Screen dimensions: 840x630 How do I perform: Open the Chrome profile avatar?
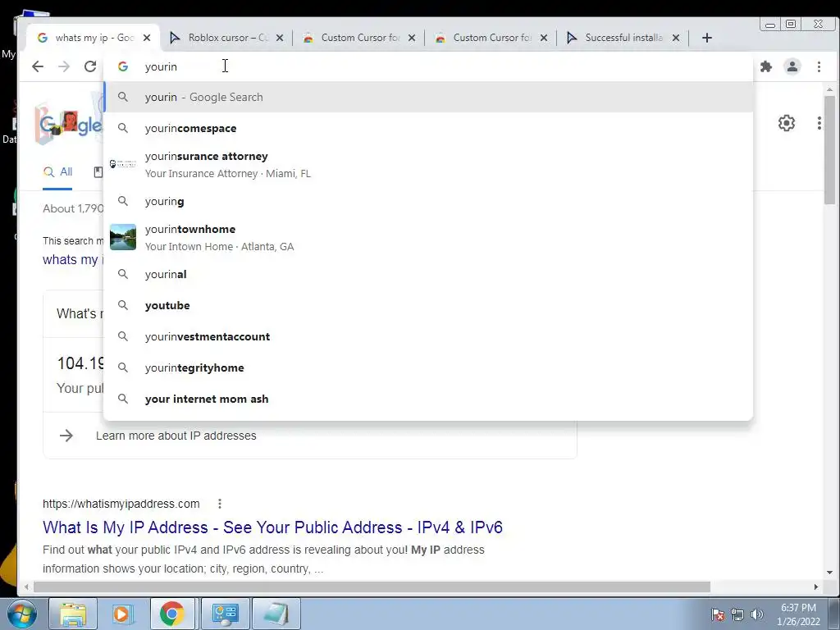tap(792, 66)
